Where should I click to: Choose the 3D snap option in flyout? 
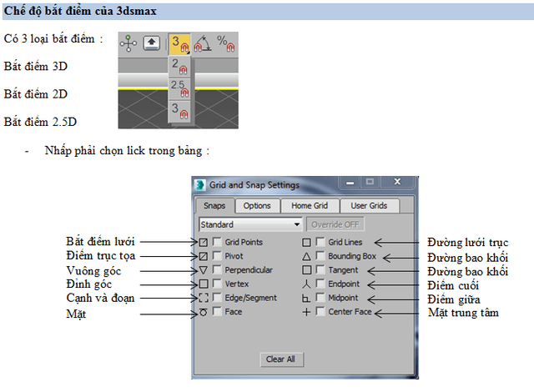[x=179, y=111]
